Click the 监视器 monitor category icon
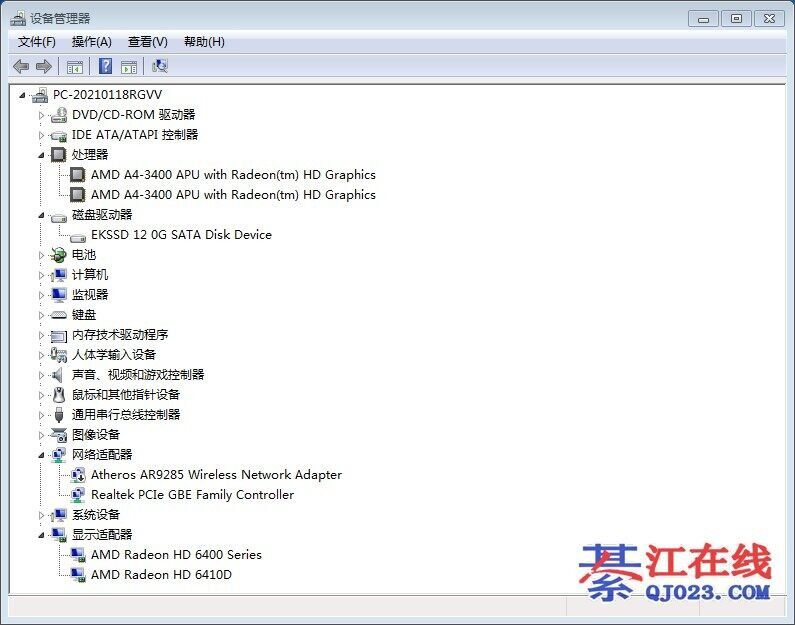The height and width of the screenshot is (625, 795). tap(59, 295)
